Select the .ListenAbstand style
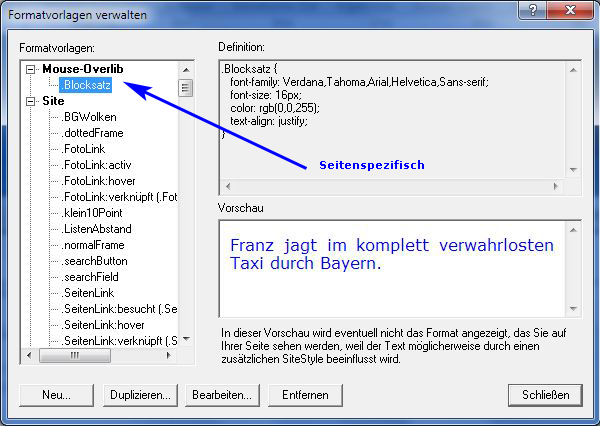The width and height of the screenshot is (600, 426). pos(97,229)
